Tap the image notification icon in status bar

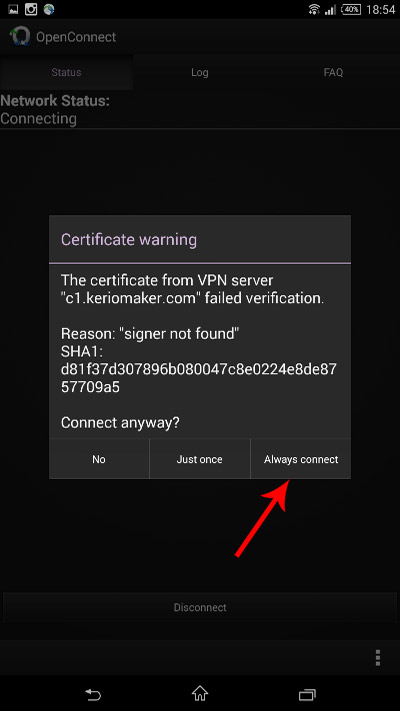[13, 9]
